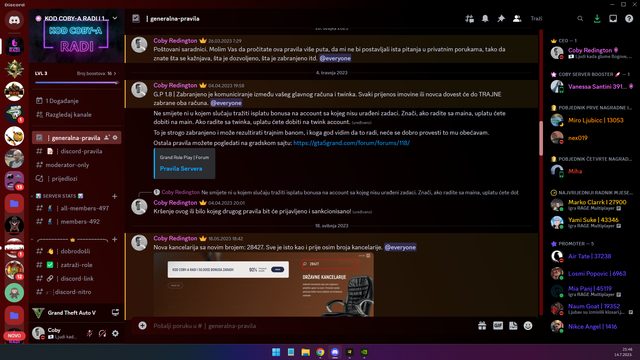This screenshot has height=360, width=640.
Task: Jump to replied message preview text
Action: (x=360, y=192)
